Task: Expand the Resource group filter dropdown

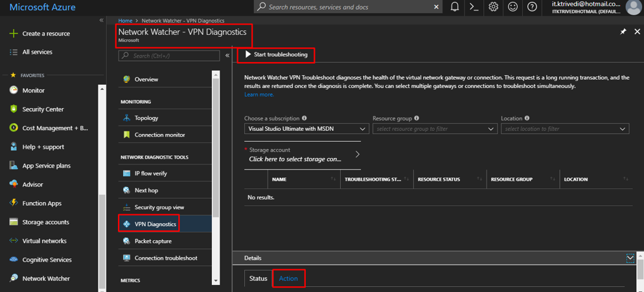Action: [435, 129]
